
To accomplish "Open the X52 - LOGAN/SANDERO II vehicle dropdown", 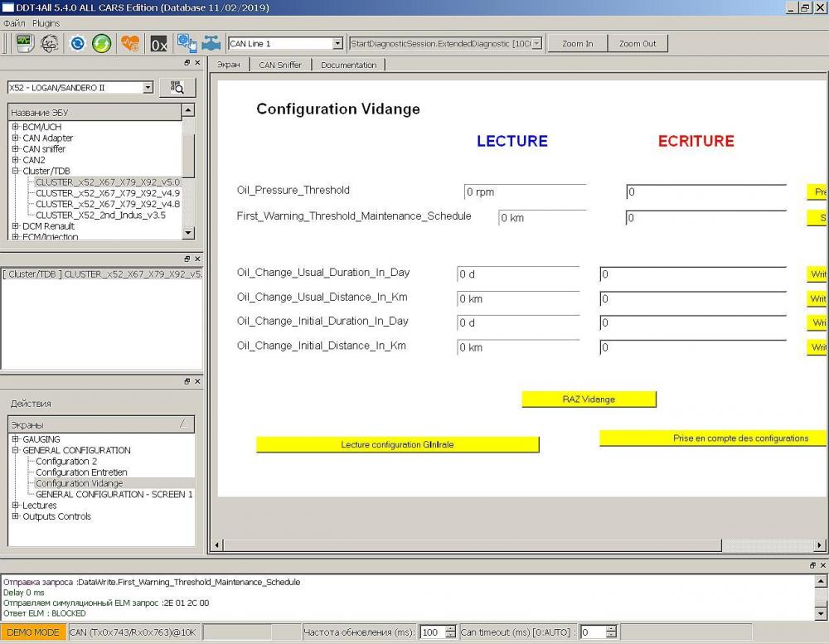I will tap(148, 88).
